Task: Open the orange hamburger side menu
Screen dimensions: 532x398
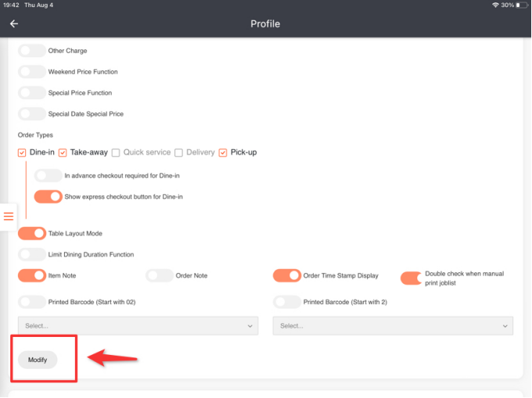Action: (9, 217)
